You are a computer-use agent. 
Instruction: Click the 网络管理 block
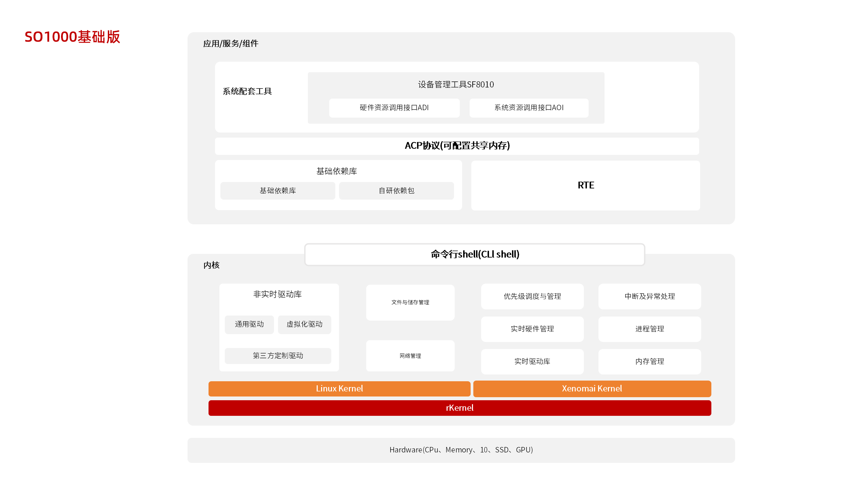tap(410, 356)
